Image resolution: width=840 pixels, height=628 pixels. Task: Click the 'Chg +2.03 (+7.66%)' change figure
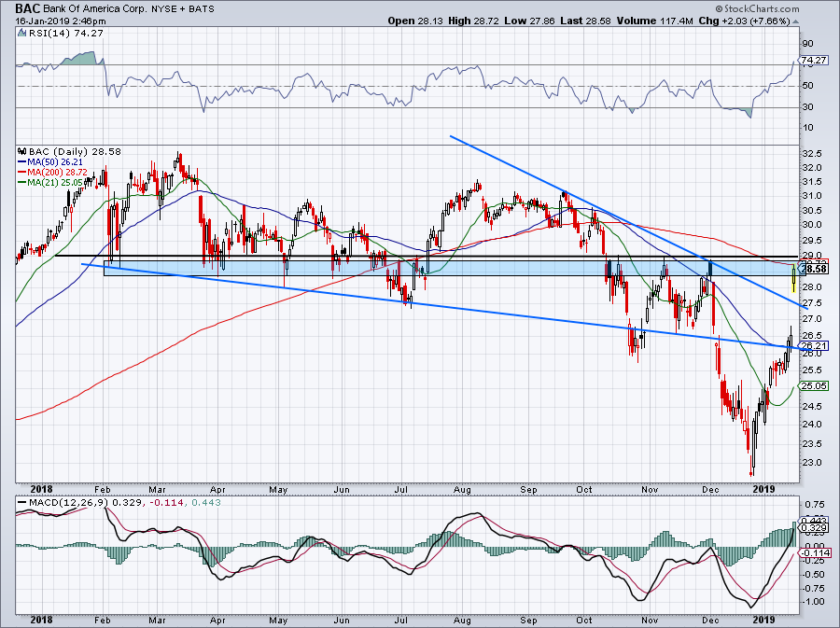tap(744, 21)
